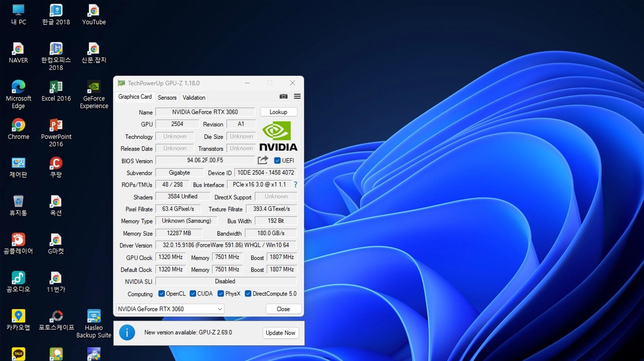
Task: Open GeForce Experience desktop icon
Action: pos(94,94)
